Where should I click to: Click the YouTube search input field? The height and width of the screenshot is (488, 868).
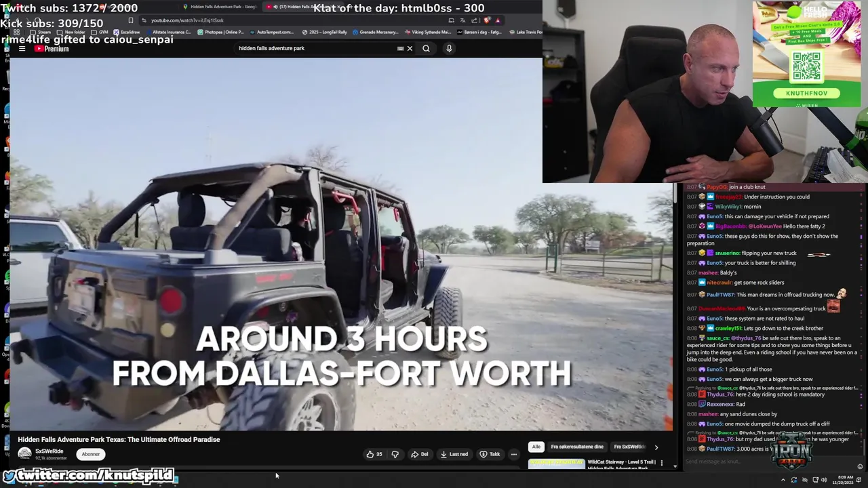click(x=315, y=49)
